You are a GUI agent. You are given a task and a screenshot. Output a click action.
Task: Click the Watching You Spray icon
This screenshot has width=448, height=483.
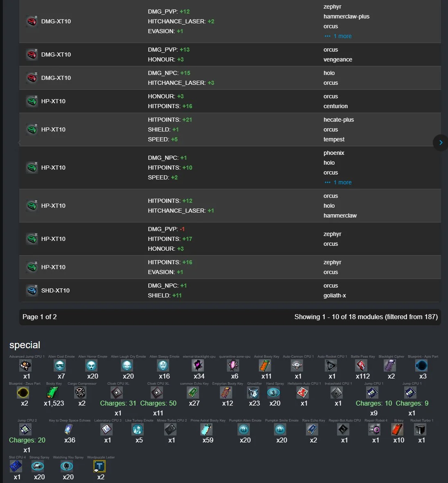[67, 466]
